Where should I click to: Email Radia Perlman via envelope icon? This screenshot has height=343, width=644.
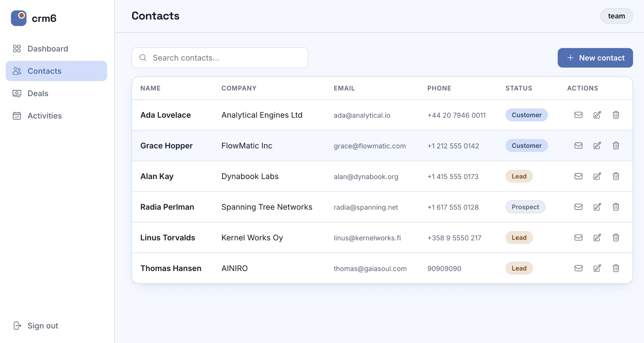pyautogui.click(x=578, y=207)
